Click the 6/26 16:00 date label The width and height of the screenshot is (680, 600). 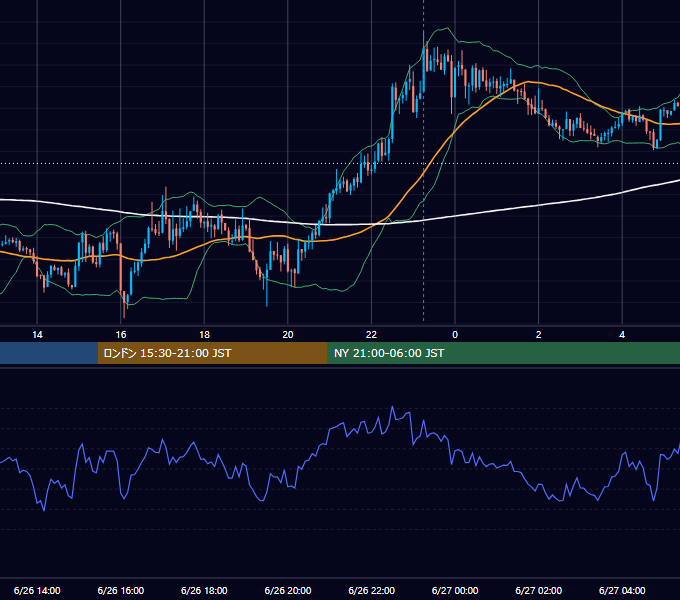121,590
